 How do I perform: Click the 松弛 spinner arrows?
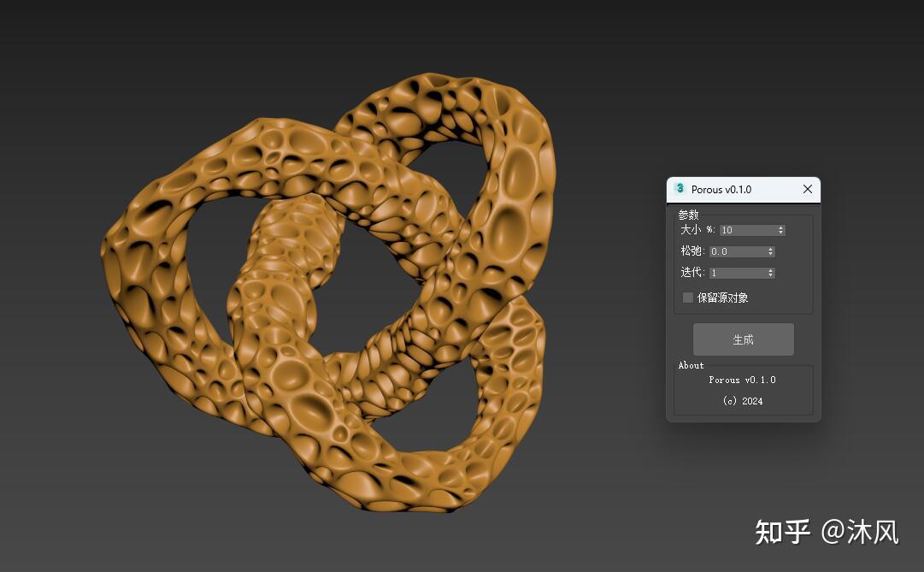point(770,251)
